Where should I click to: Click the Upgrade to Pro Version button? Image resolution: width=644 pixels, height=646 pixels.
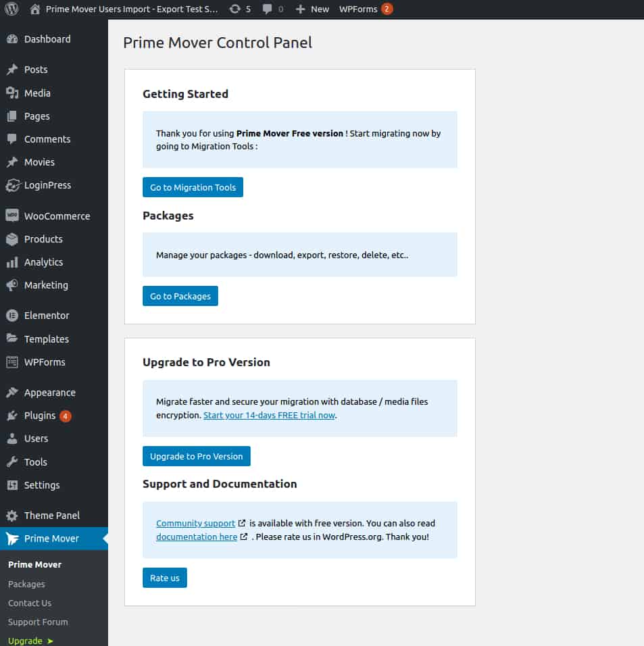pyautogui.click(x=196, y=457)
